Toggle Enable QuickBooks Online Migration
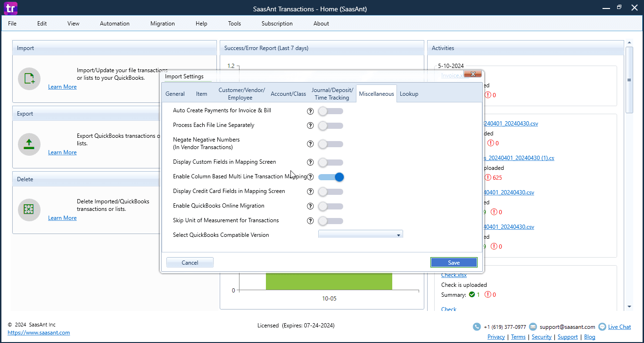The height and width of the screenshot is (343, 644). (x=330, y=206)
